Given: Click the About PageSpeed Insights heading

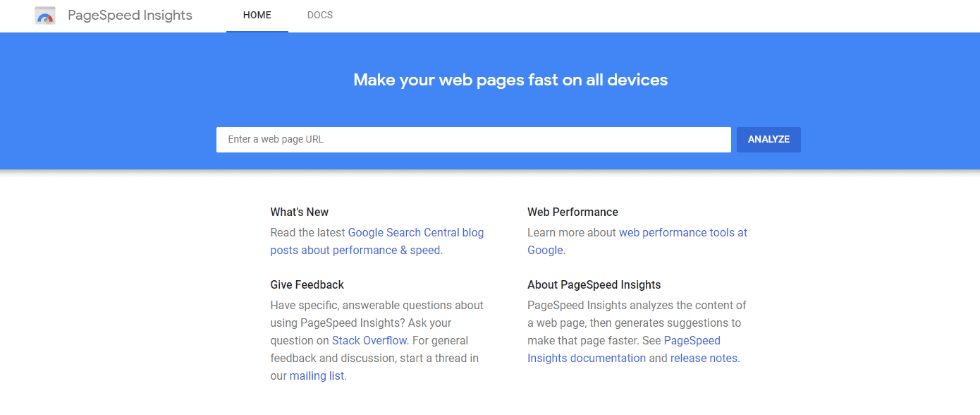Looking at the screenshot, I should tap(594, 284).
